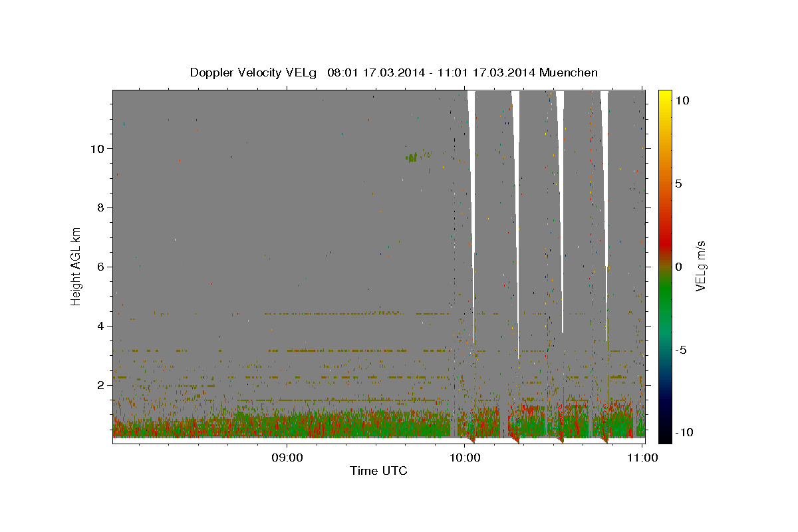Click the 'VELg m/s' colorbar title
This screenshot has height=532, width=798.
tap(700, 267)
